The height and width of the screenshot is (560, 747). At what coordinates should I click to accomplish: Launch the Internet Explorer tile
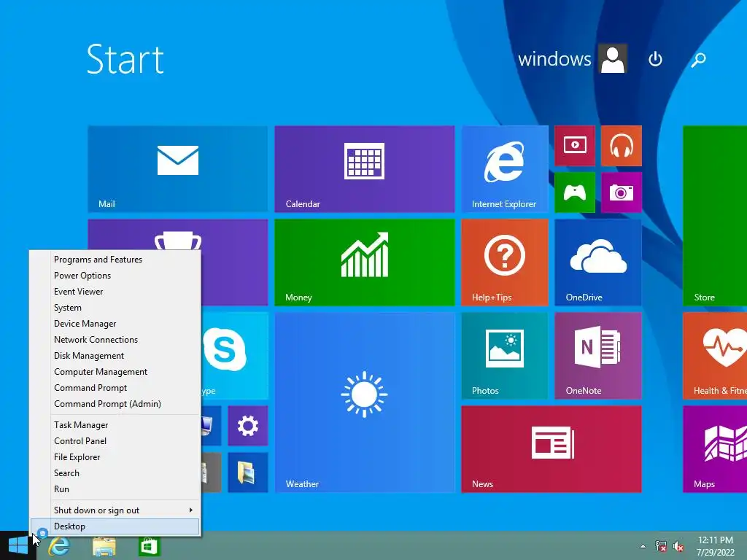pos(505,169)
